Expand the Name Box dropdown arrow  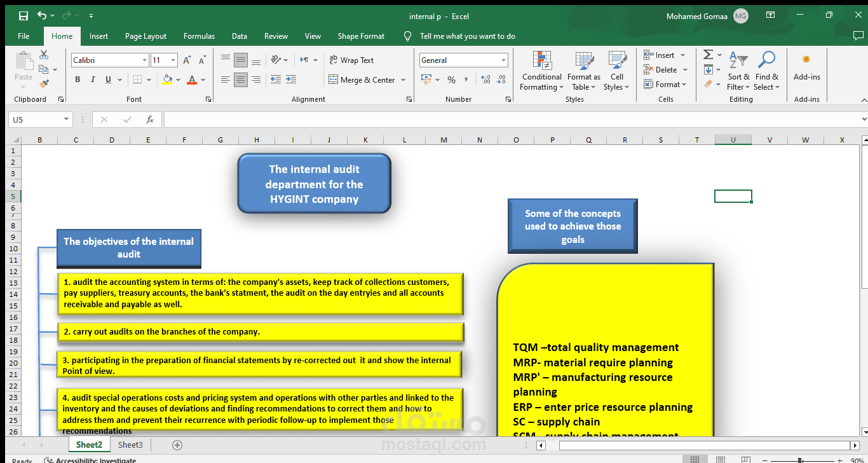[67, 120]
